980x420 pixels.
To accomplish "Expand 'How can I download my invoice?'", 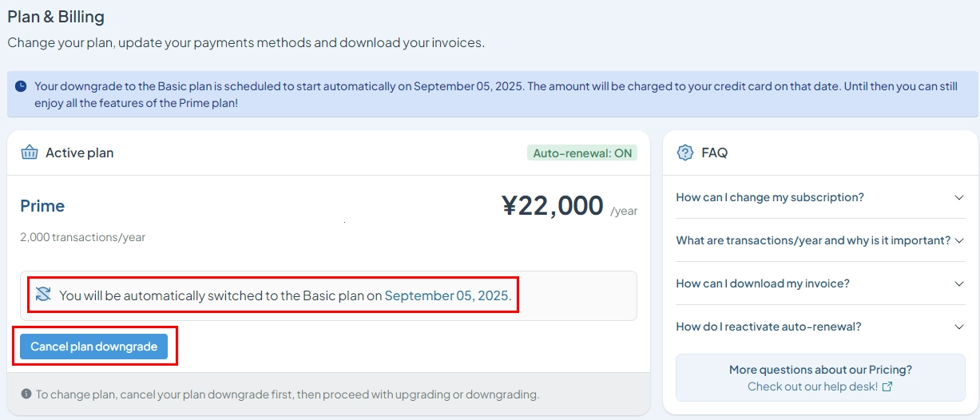I will point(820,283).
